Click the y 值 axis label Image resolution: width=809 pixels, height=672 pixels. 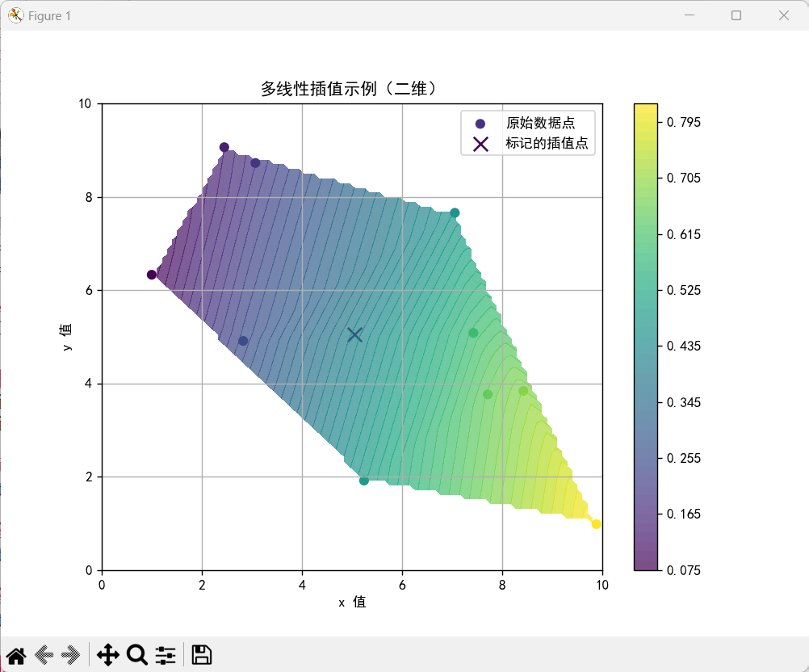coord(66,337)
